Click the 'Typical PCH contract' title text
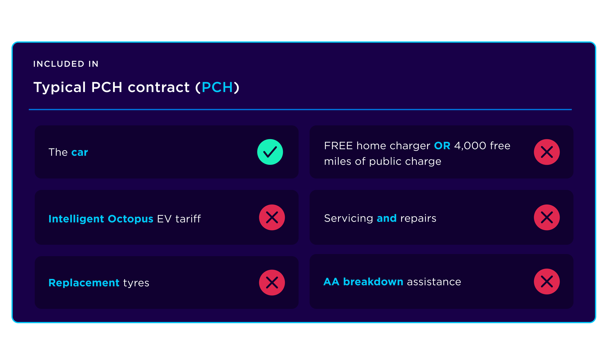The height and width of the screenshot is (364, 608). tap(111, 87)
